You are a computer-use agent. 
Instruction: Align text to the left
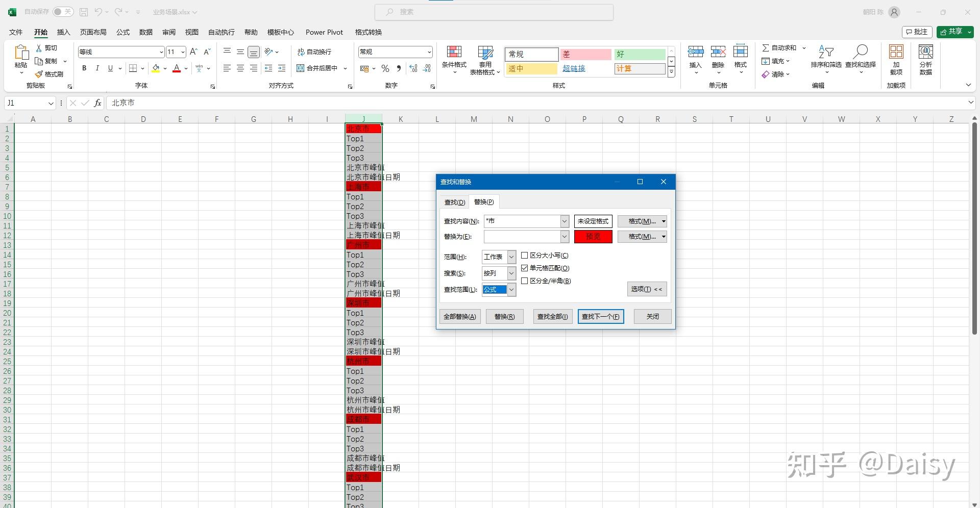(x=227, y=68)
